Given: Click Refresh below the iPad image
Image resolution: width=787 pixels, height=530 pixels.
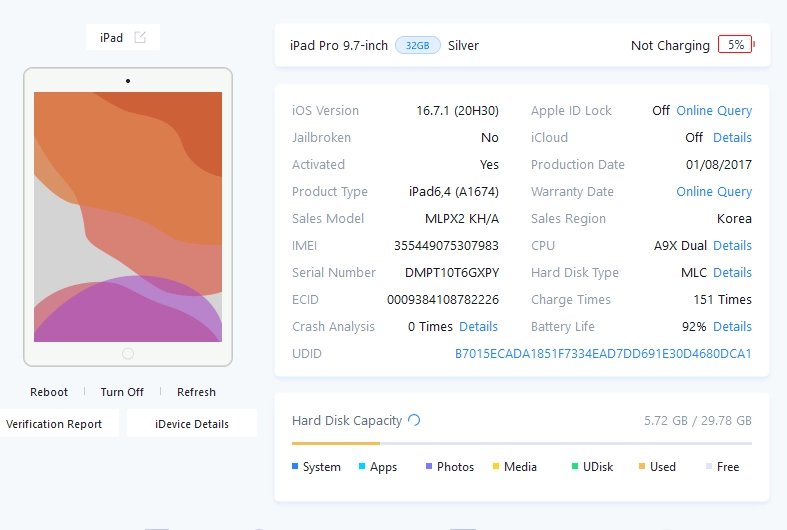Looking at the screenshot, I should coord(196,392).
